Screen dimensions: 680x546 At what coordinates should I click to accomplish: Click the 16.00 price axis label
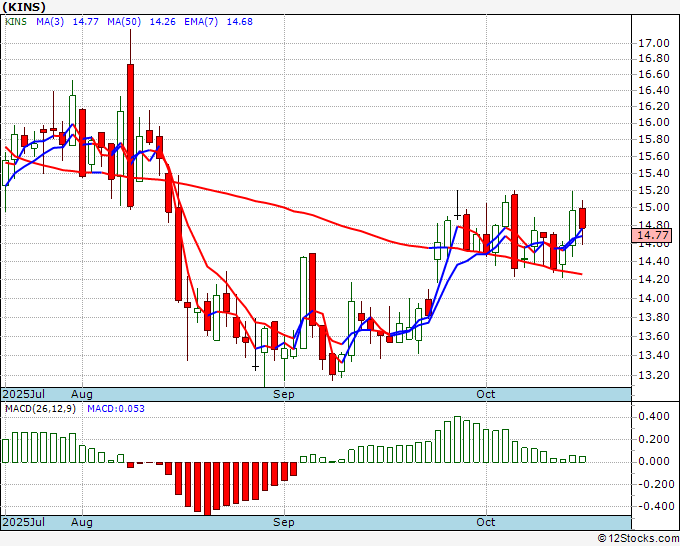coord(654,122)
